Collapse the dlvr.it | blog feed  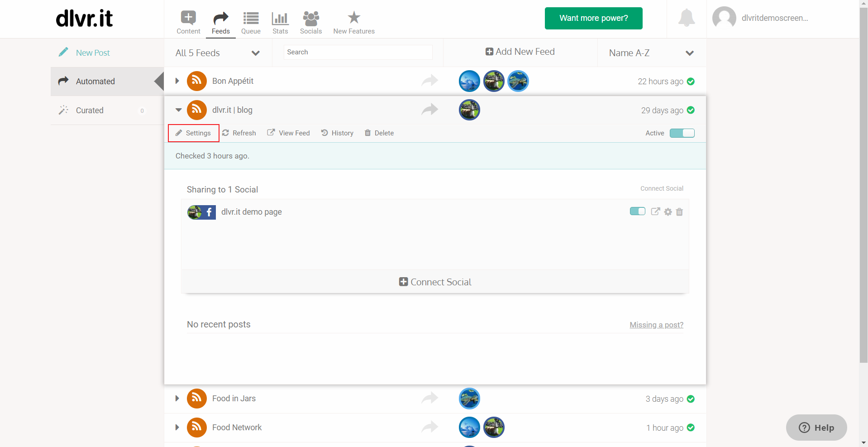click(x=178, y=110)
